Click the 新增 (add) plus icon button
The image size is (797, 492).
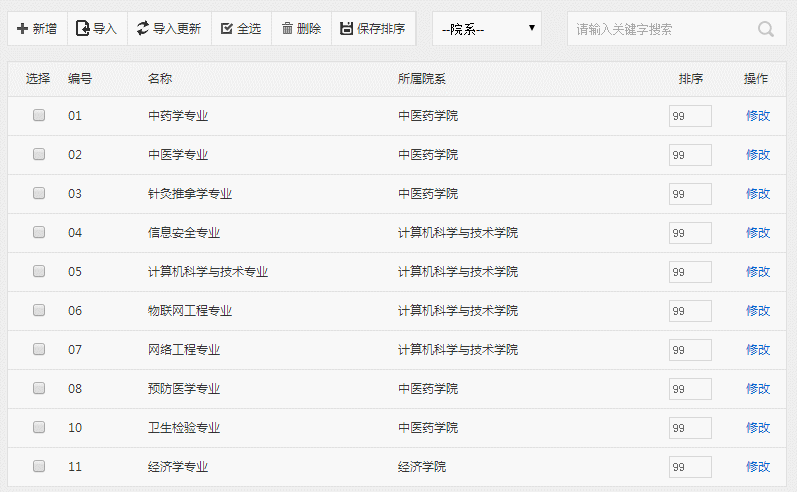(37, 29)
